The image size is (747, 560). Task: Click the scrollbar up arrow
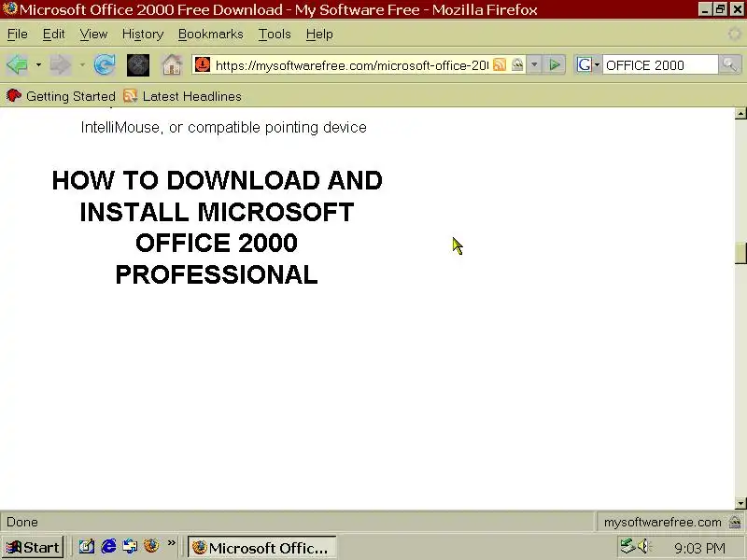coord(740,113)
